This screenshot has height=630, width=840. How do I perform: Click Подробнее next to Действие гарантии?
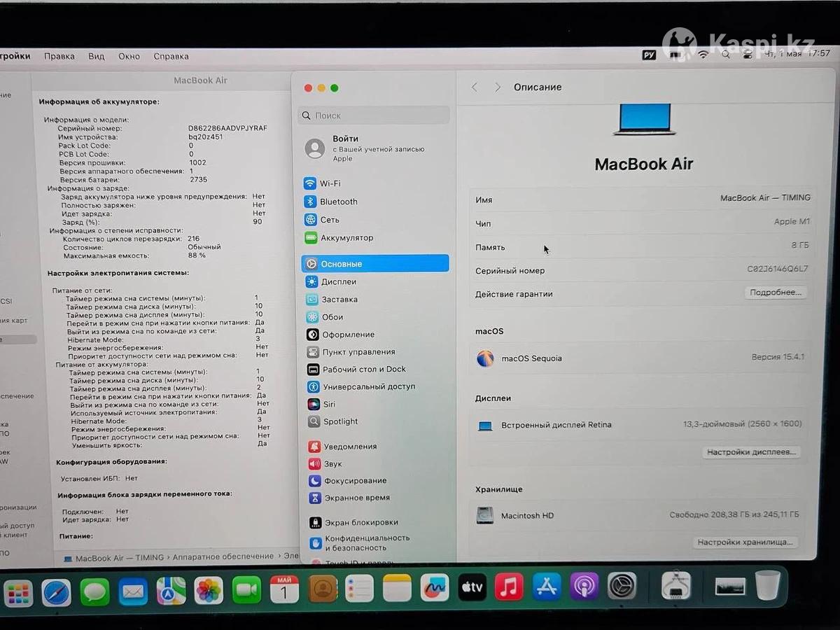(776, 293)
